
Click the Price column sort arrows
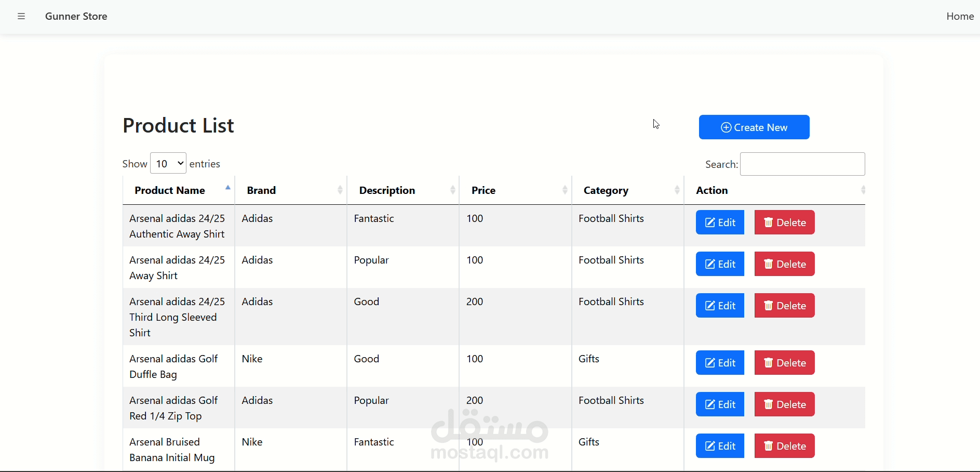(x=565, y=190)
